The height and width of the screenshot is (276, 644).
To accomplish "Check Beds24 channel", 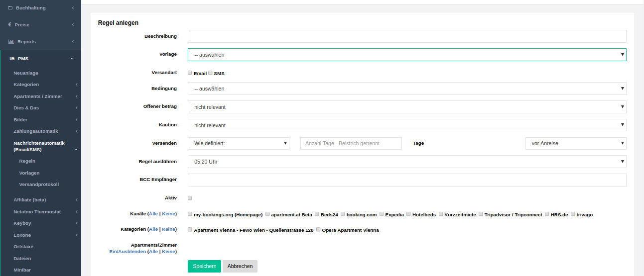I will click(x=317, y=214).
